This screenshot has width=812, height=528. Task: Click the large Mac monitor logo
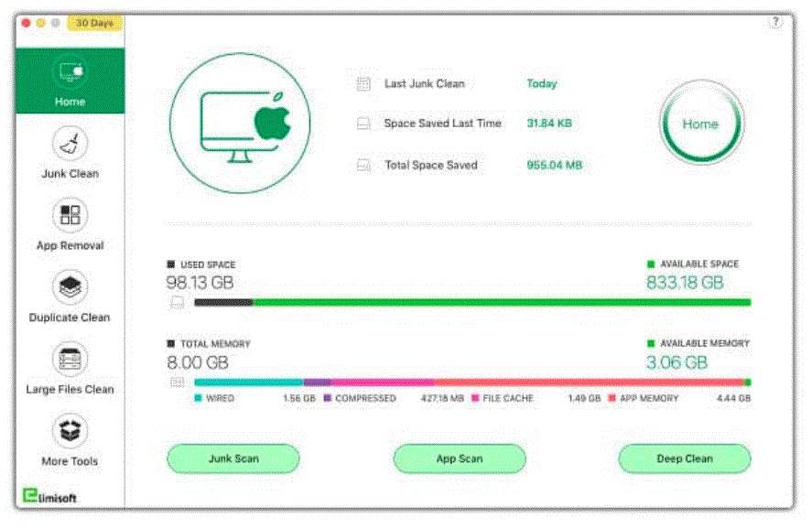240,124
